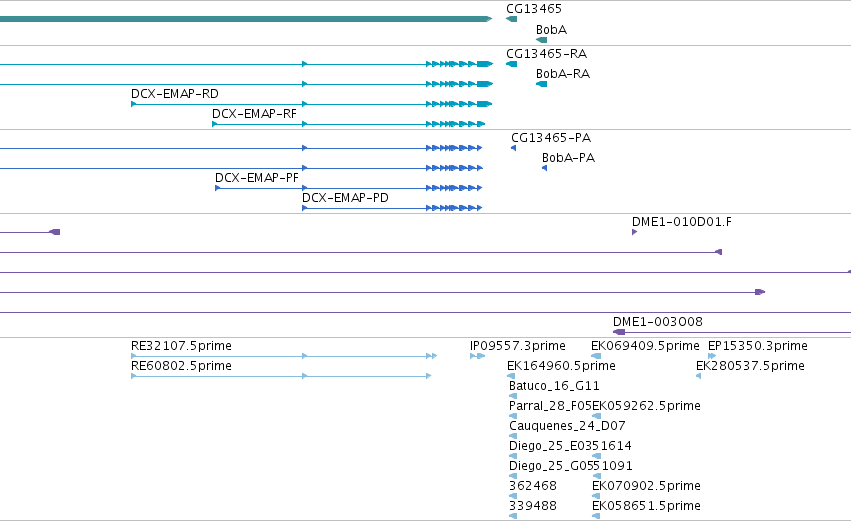Viewport: 851px width, 521px height.
Task: Click the glyph under EK069409.5prime
Action: [x=596, y=356]
